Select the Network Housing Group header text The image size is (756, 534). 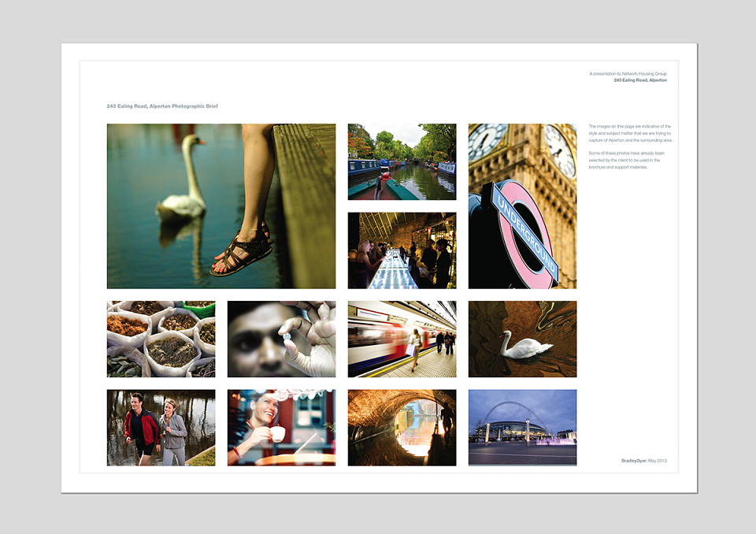point(628,74)
